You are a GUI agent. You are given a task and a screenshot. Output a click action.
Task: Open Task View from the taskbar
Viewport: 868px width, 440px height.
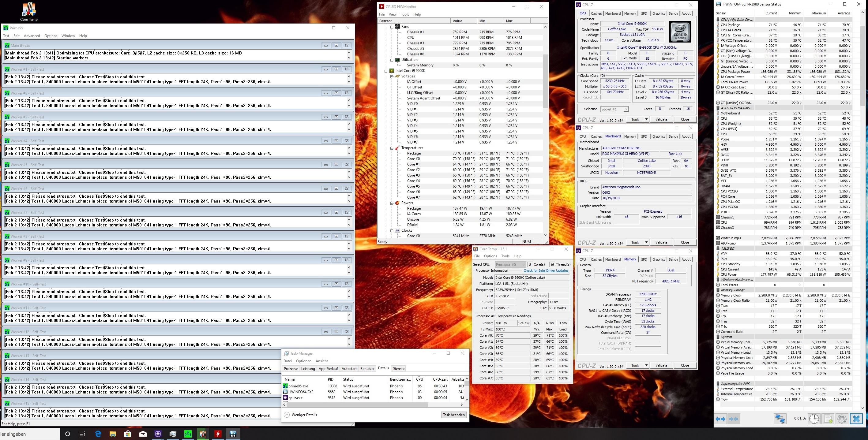pyautogui.click(x=82, y=434)
